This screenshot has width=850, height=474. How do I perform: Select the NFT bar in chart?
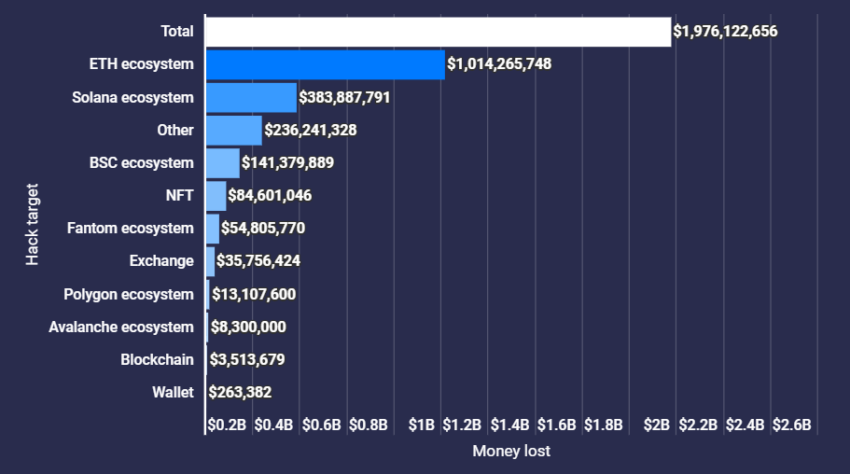coord(216,196)
